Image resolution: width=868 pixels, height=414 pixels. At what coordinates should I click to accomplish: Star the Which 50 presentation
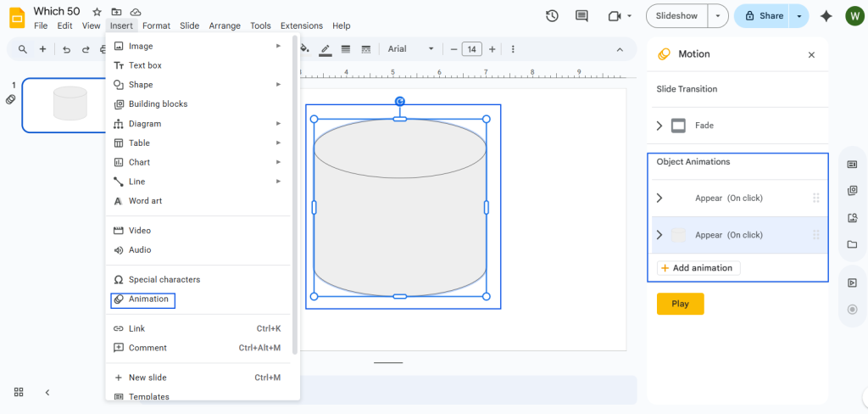click(x=97, y=12)
